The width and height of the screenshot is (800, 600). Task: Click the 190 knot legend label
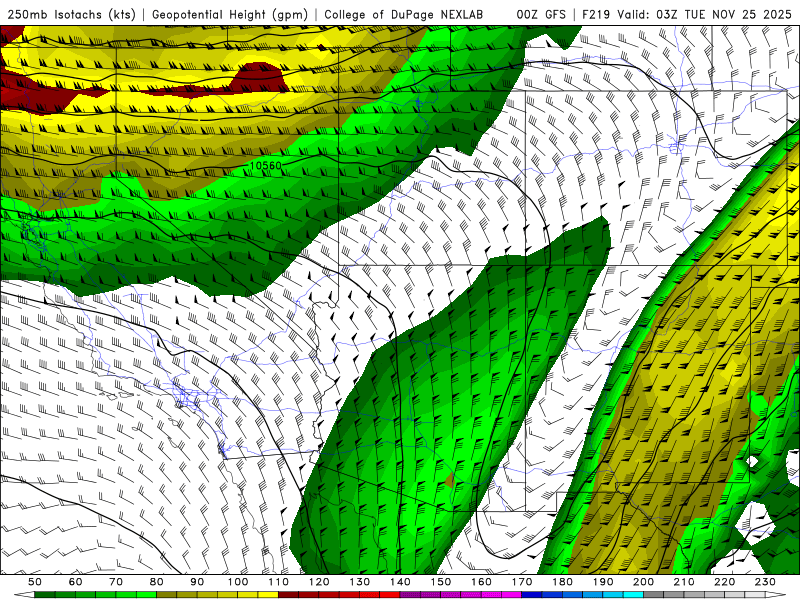[603, 582]
